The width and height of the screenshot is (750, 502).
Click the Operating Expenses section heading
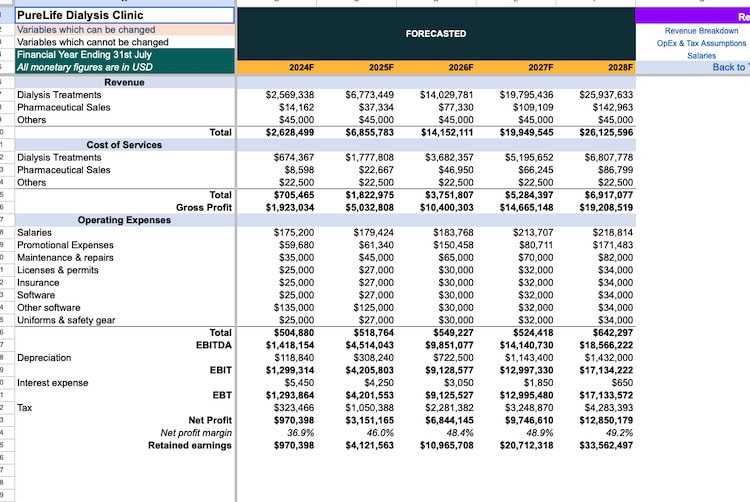(124, 220)
